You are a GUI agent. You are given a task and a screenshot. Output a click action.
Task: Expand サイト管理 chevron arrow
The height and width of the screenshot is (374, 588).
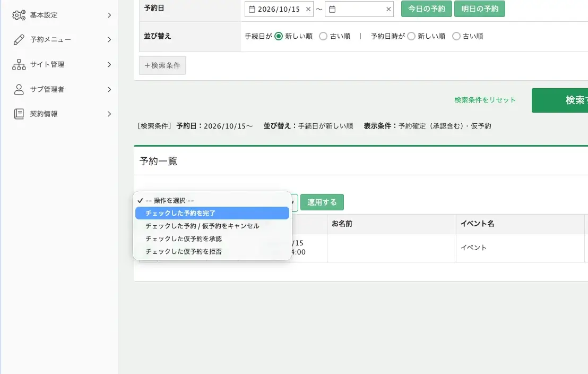[x=109, y=65]
